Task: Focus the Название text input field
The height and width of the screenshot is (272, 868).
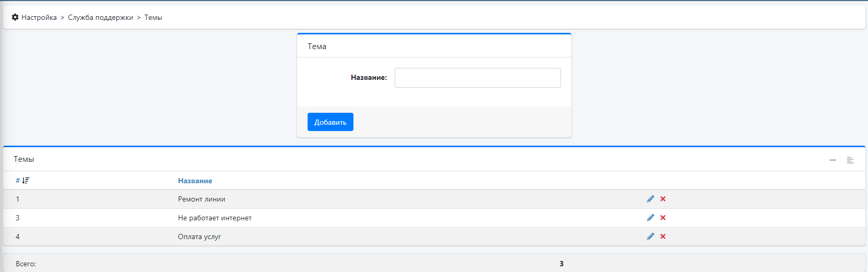Action: click(477, 78)
